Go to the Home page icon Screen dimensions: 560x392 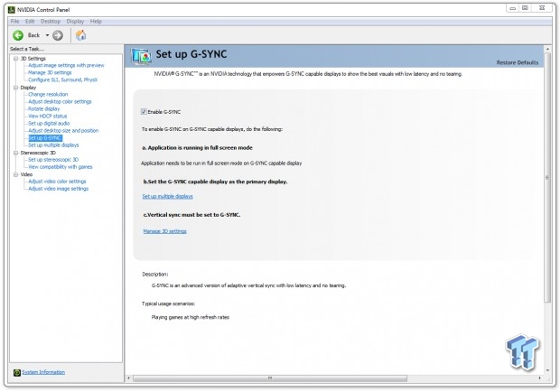point(81,35)
